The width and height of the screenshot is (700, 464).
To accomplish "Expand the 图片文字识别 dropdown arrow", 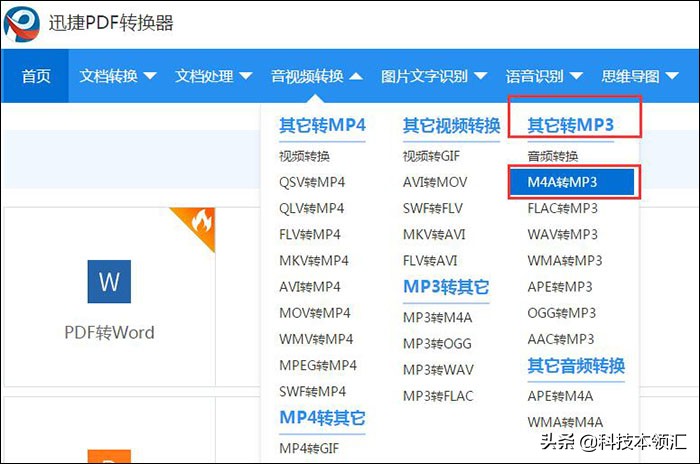I will tap(480, 76).
